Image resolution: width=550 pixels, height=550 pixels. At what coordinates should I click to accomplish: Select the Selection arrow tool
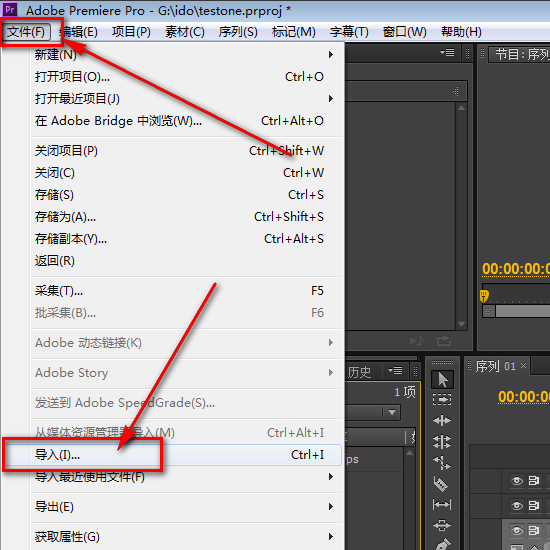[442, 380]
